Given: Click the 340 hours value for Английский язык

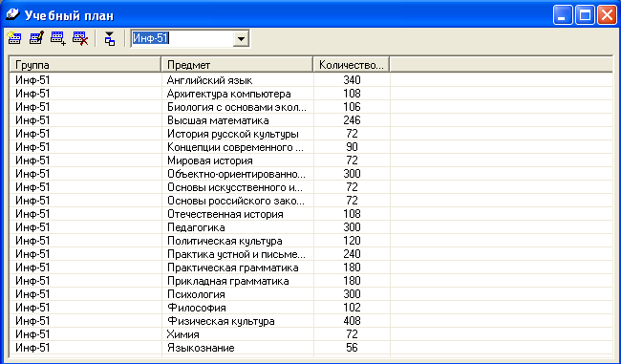Looking at the screenshot, I should (353, 80).
